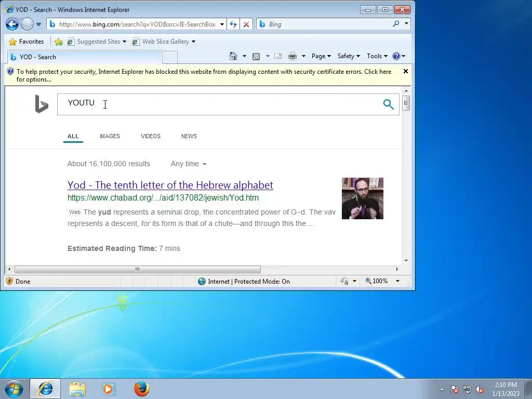
Task: Click the chabad.org green URL link
Action: pyautogui.click(x=163, y=197)
